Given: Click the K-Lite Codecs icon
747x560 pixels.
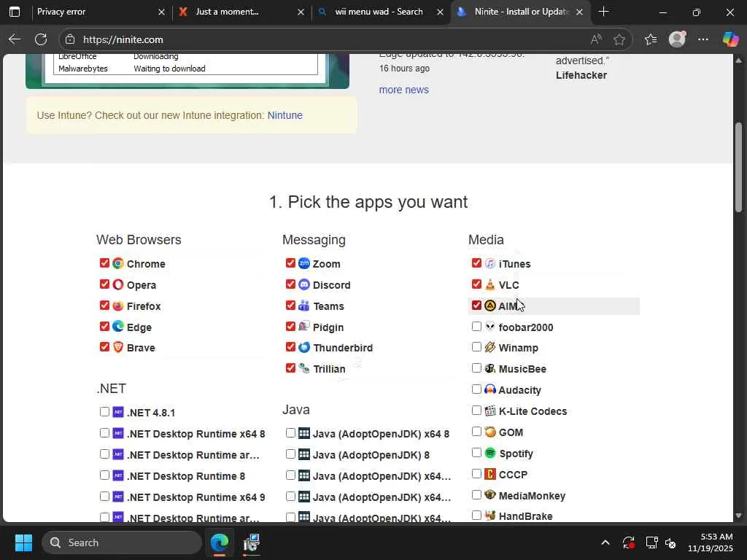Looking at the screenshot, I should (x=489, y=411).
